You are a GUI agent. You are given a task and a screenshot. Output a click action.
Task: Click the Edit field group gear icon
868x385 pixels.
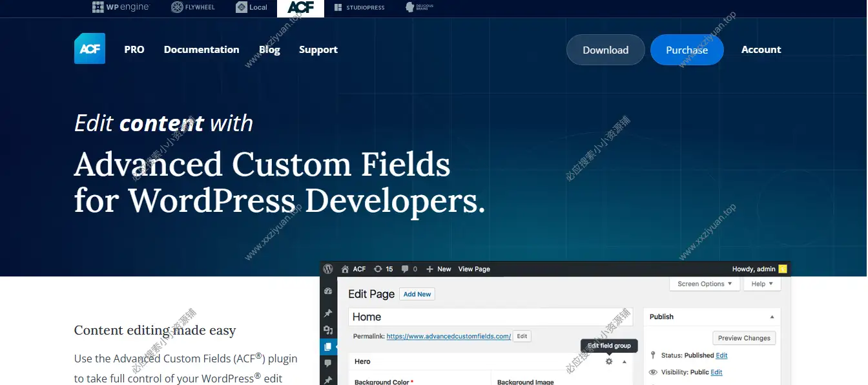[x=608, y=362]
